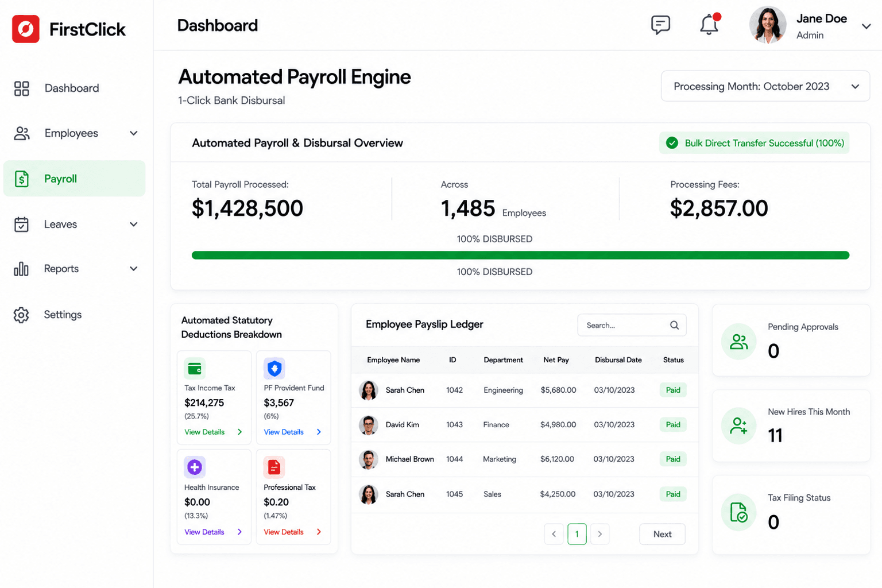This screenshot has width=882, height=588.
Task: View Details for PF Provident Fund
Action: tap(293, 432)
